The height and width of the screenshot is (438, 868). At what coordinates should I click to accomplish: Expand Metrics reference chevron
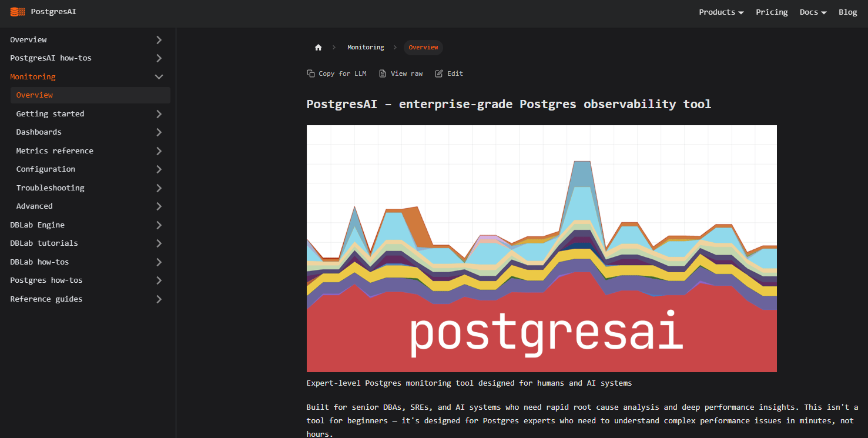[159, 151]
